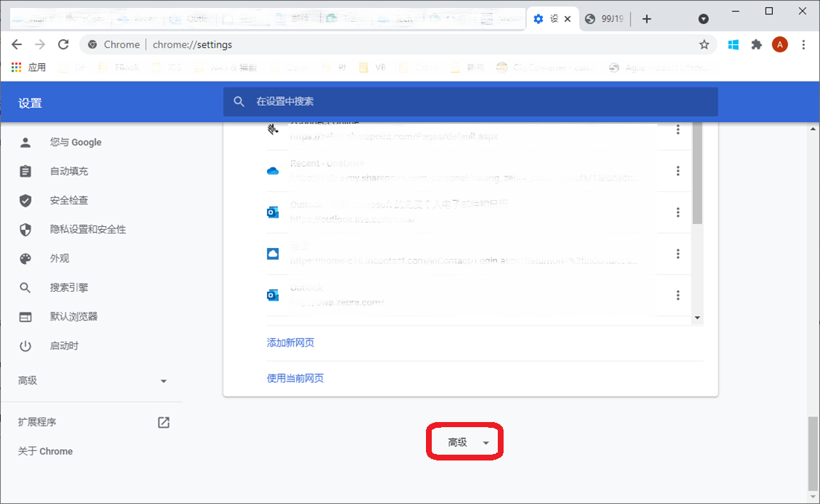
Task: Go back using the browser back arrow
Action: coord(17,44)
